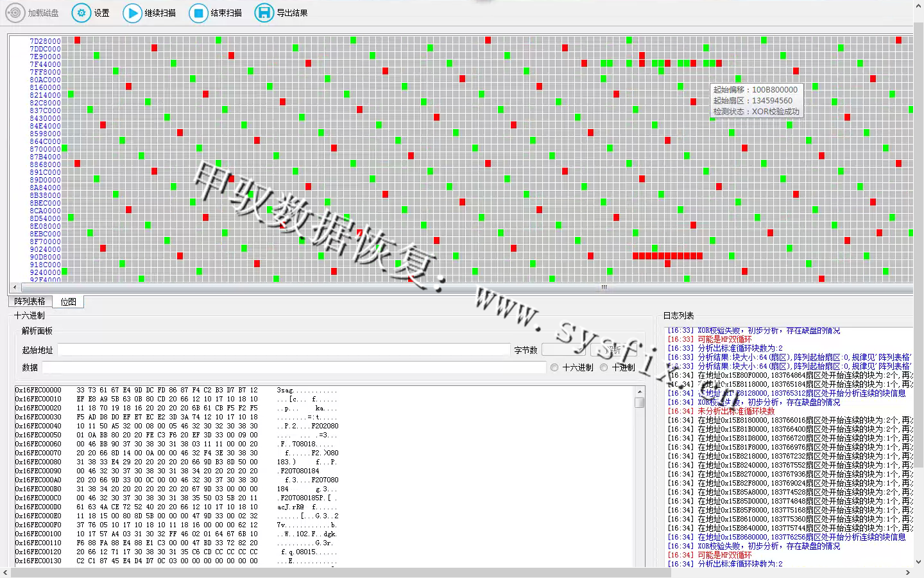Viewport: 924px width, 578px height.
Task: Click hex row 0x16FEC00120
Action: [176, 552]
